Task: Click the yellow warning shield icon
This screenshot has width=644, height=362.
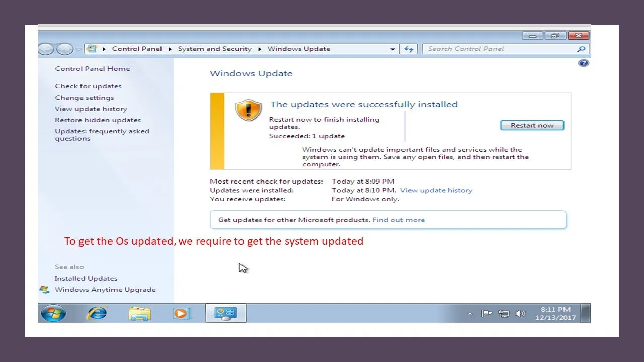Action: click(x=249, y=110)
